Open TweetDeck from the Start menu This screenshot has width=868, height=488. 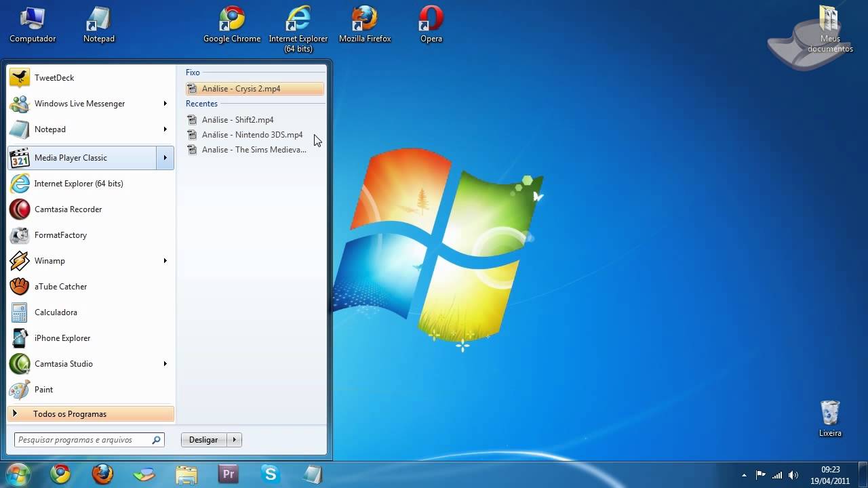tap(91, 78)
